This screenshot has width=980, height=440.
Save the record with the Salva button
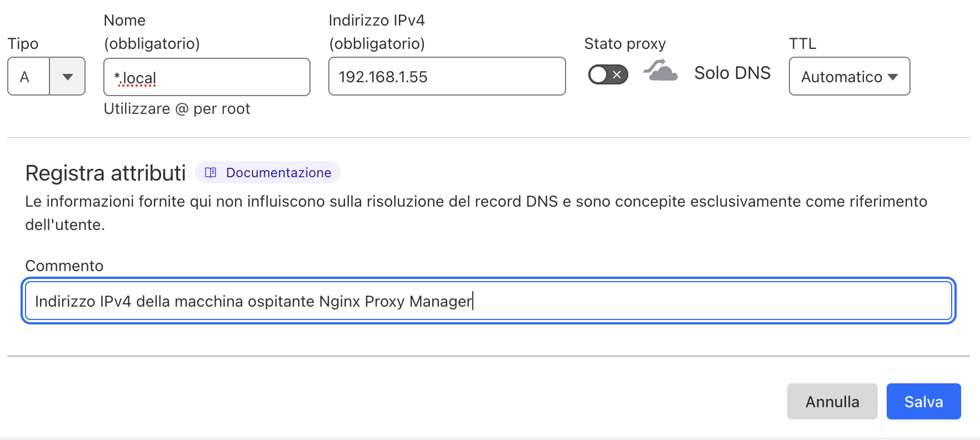point(923,401)
